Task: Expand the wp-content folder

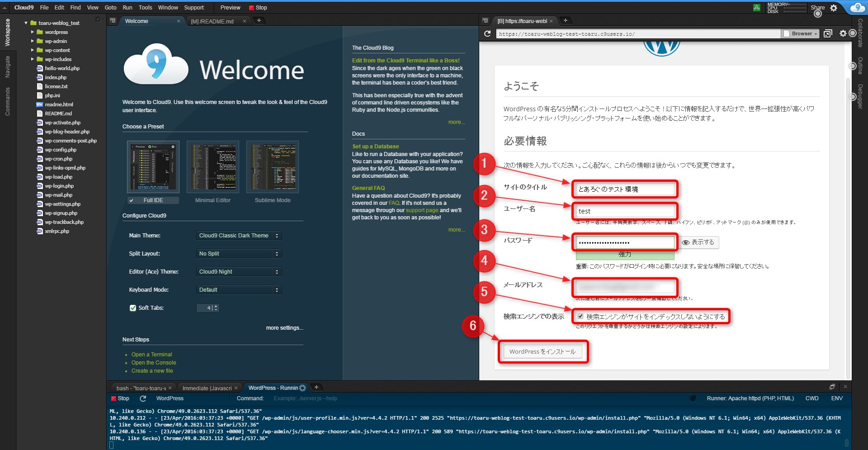Action: [32, 50]
